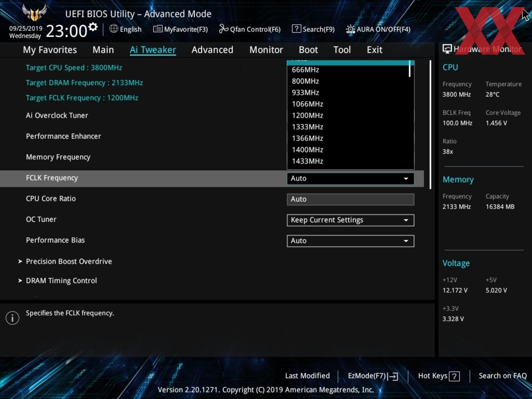Click the FCLK dropdown list scrollbar
This screenshot has width=532, height=399.
click(x=410, y=69)
